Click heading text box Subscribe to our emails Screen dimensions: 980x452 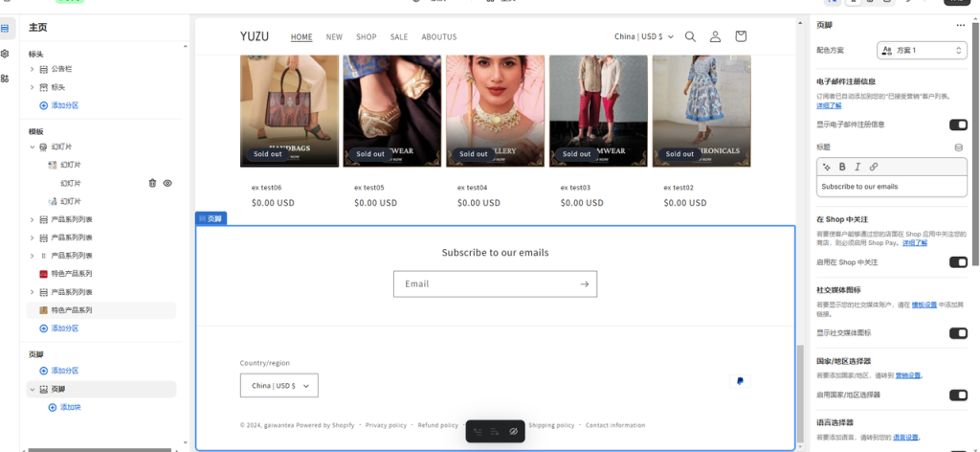(x=891, y=187)
